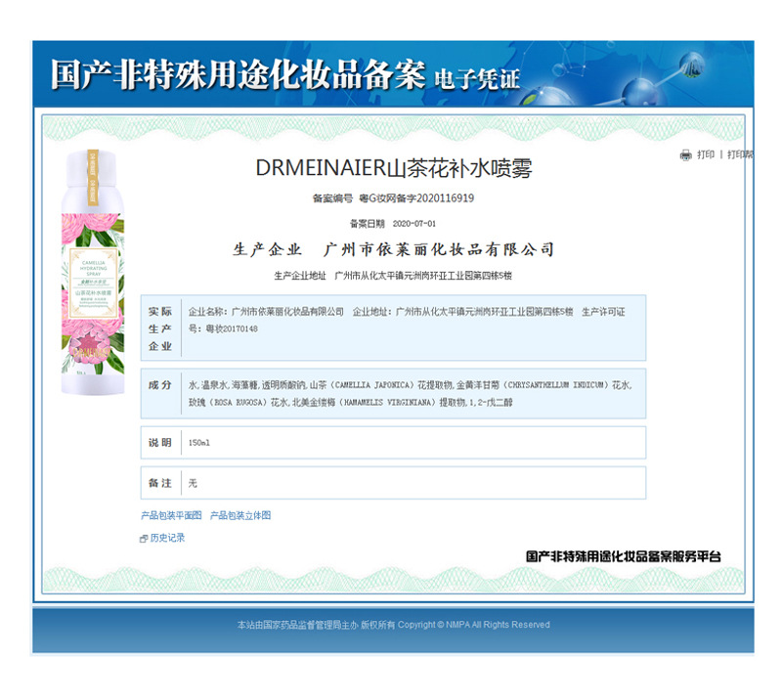Click the small icon beside 历史记录
The height and width of the screenshot is (700, 782).
click(x=144, y=539)
